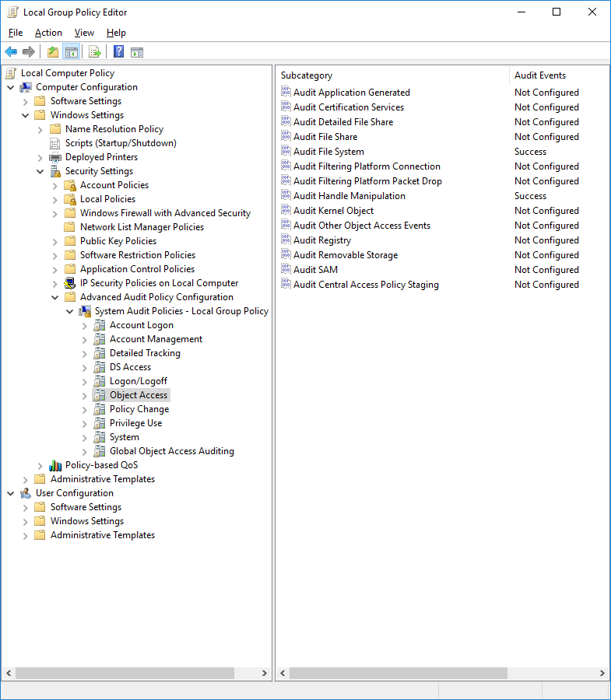This screenshot has height=700, width=611.
Task: Open the Help question mark icon
Action: [x=118, y=52]
